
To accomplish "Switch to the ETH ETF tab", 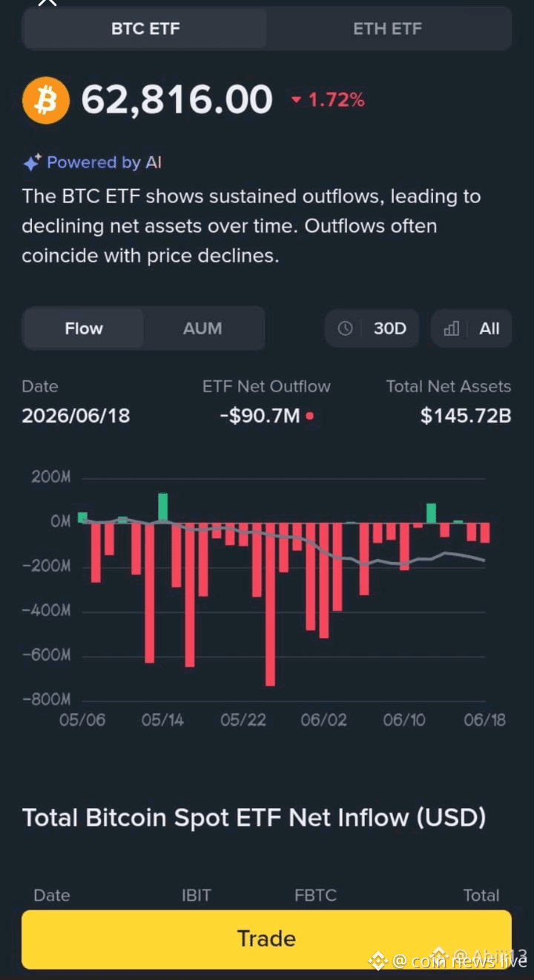I will click(x=388, y=29).
